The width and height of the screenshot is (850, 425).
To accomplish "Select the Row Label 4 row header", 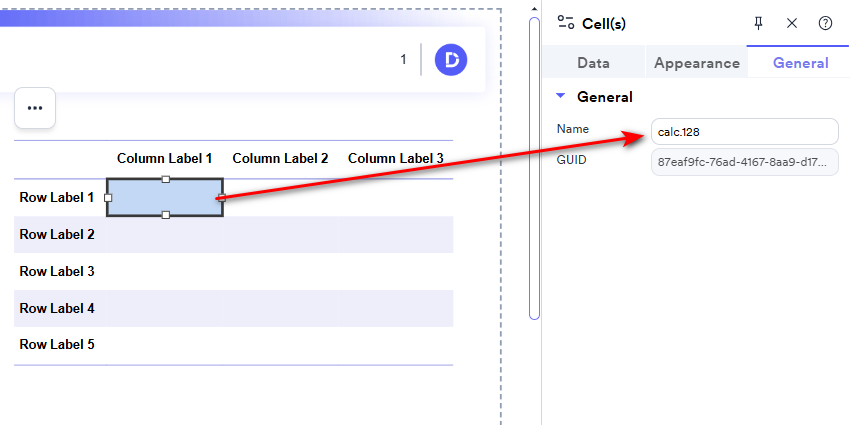I will coord(57,308).
